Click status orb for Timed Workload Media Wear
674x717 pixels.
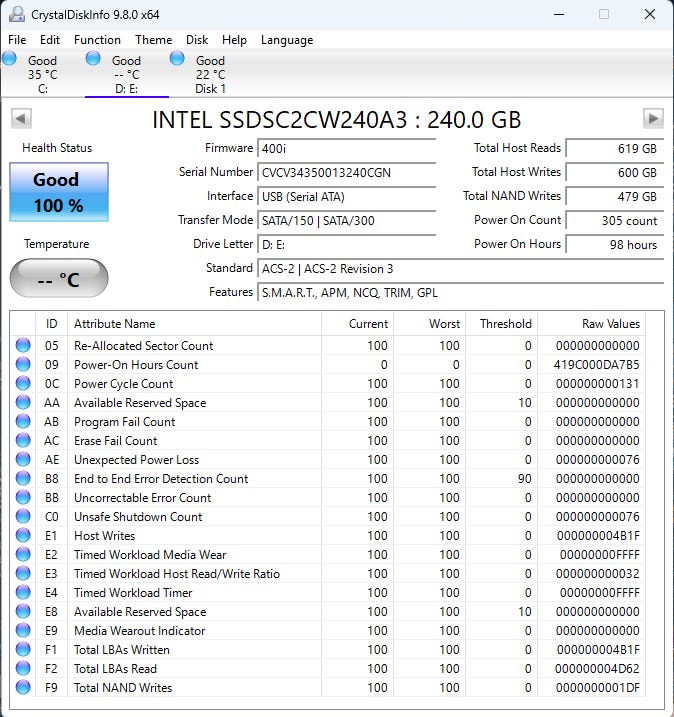(23, 554)
